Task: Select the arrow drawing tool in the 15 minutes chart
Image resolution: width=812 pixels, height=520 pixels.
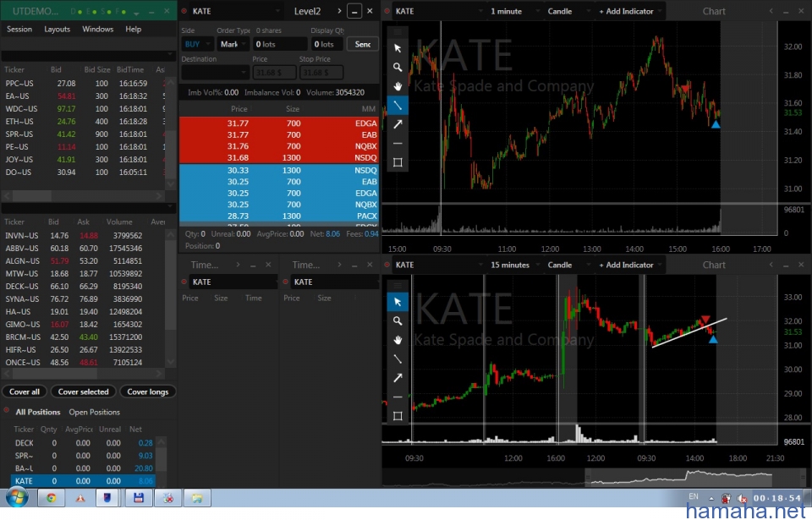Action: click(398, 378)
